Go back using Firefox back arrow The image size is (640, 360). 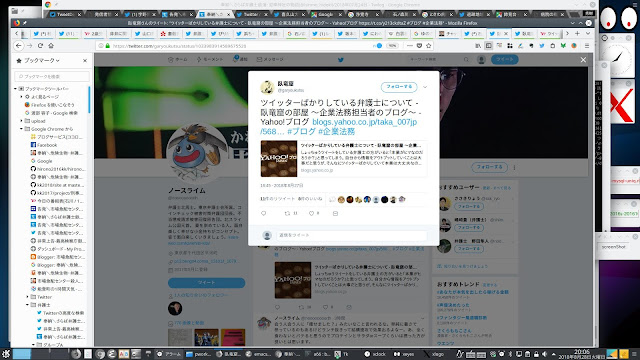pos(19,46)
